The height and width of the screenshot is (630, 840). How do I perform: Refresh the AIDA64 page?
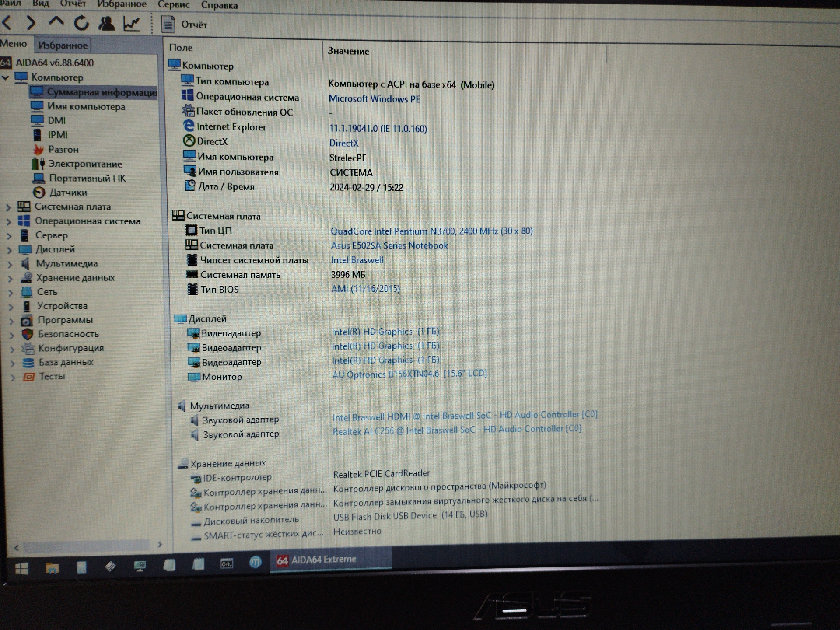coord(81,23)
